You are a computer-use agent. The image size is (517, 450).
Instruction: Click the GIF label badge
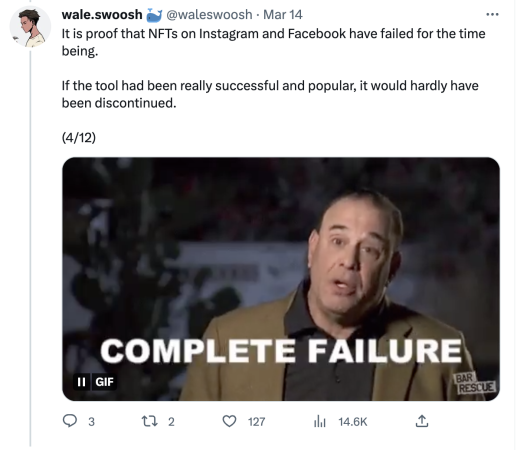[x=104, y=382]
